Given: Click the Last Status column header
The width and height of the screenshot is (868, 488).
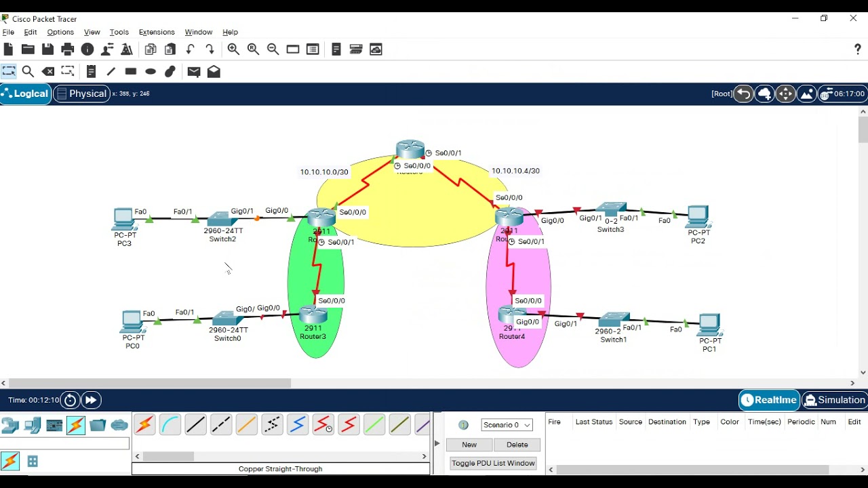Looking at the screenshot, I should (593, 422).
